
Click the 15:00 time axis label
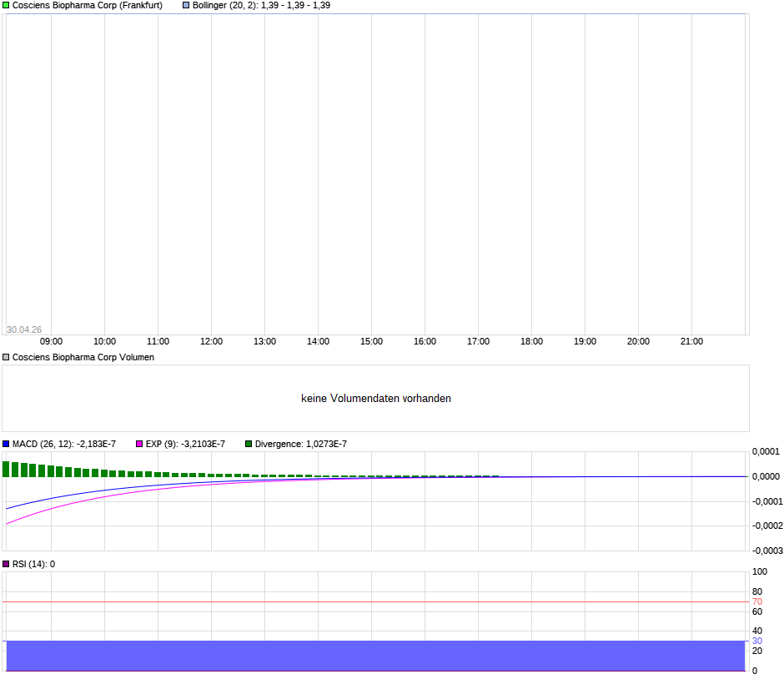click(x=371, y=341)
